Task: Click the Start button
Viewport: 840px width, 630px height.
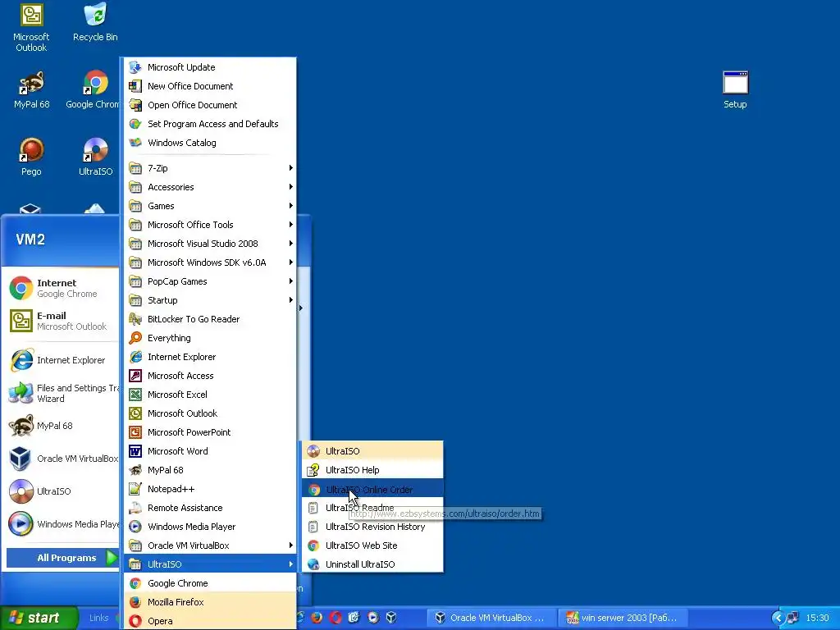Action: coord(38,618)
